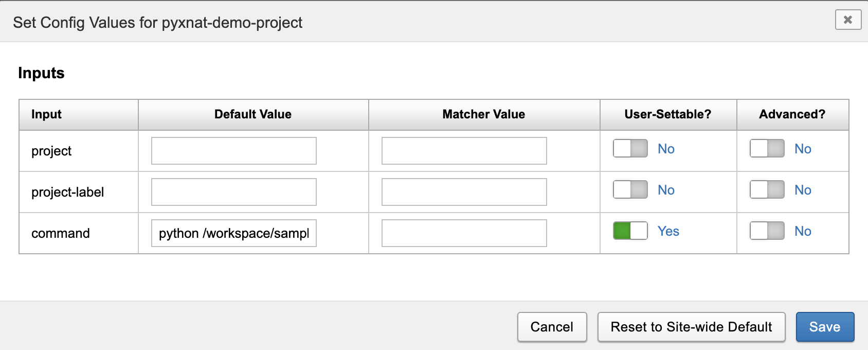Click the User-Settable No label for project
The width and height of the screenshot is (868, 350).
click(x=666, y=149)
